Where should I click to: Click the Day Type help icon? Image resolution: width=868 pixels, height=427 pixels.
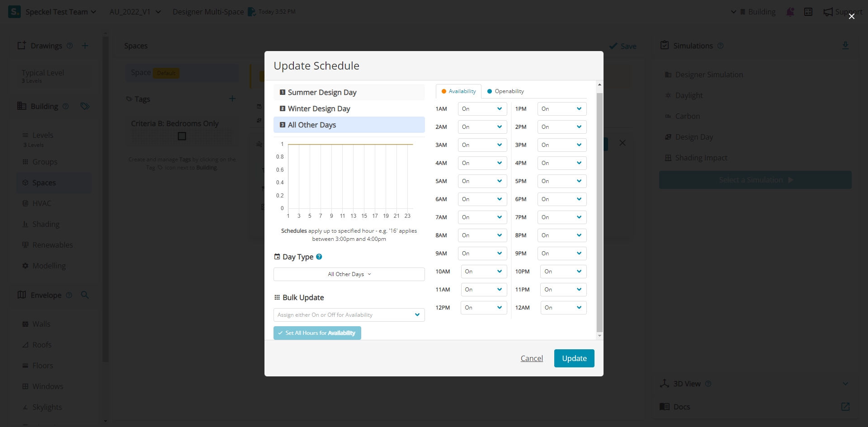coord(319,257)
